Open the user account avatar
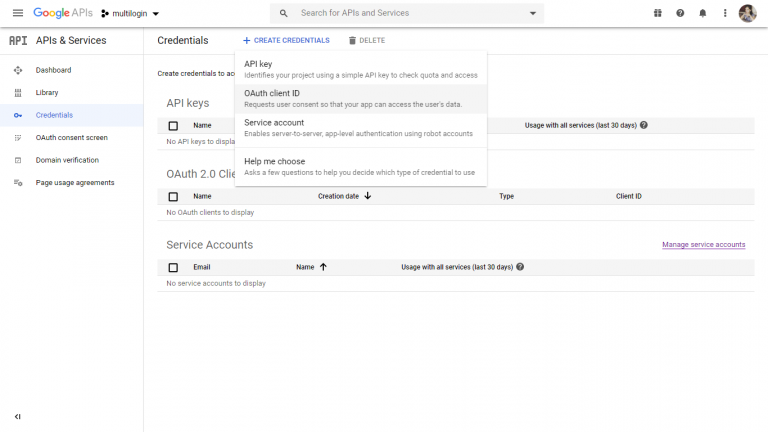The height and width of the screenshot is (432, 768). (747, 13)
